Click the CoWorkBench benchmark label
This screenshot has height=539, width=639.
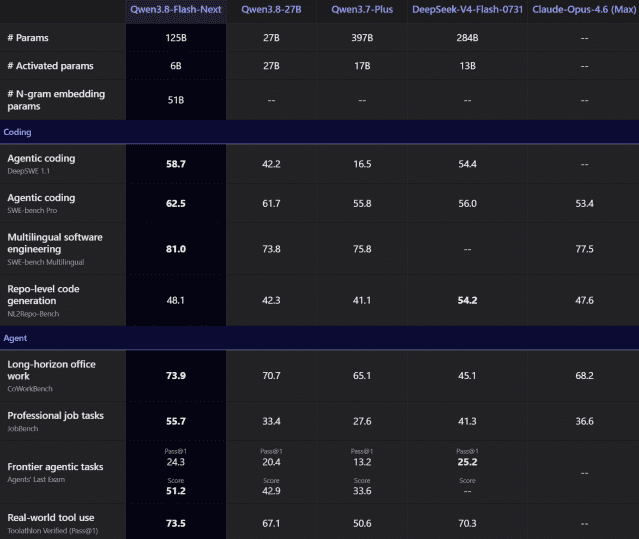[30, 389]
